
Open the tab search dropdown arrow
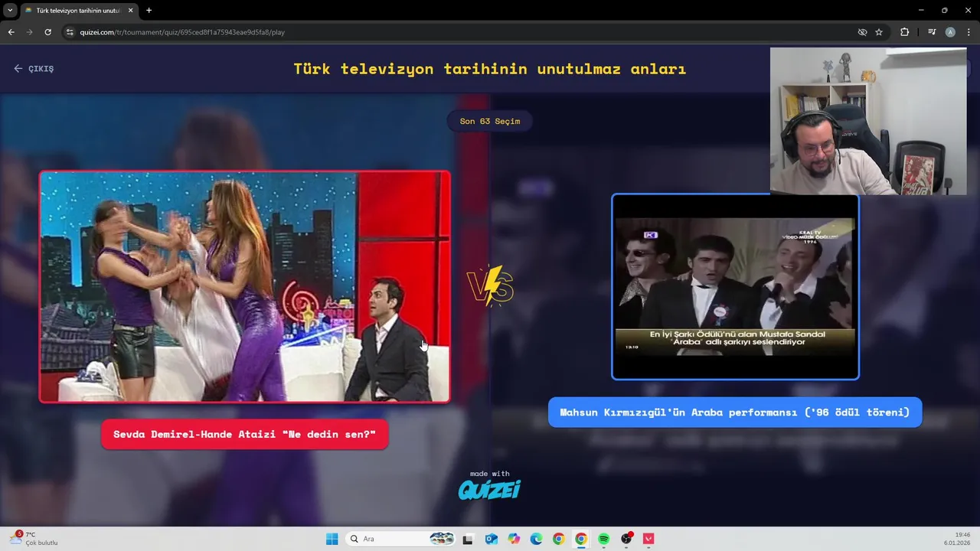pyautogui.click(x=10, y=10)
